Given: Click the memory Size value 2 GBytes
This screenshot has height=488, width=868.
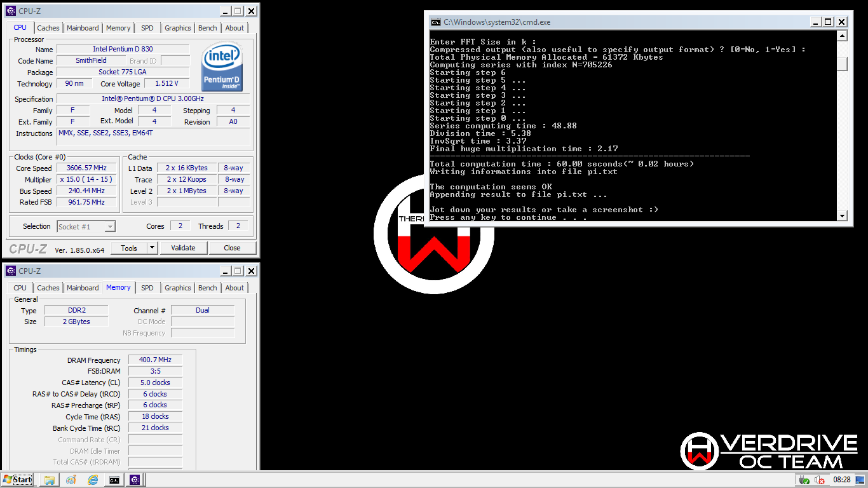Looking at the screenshot, I should tap(76, 322).
